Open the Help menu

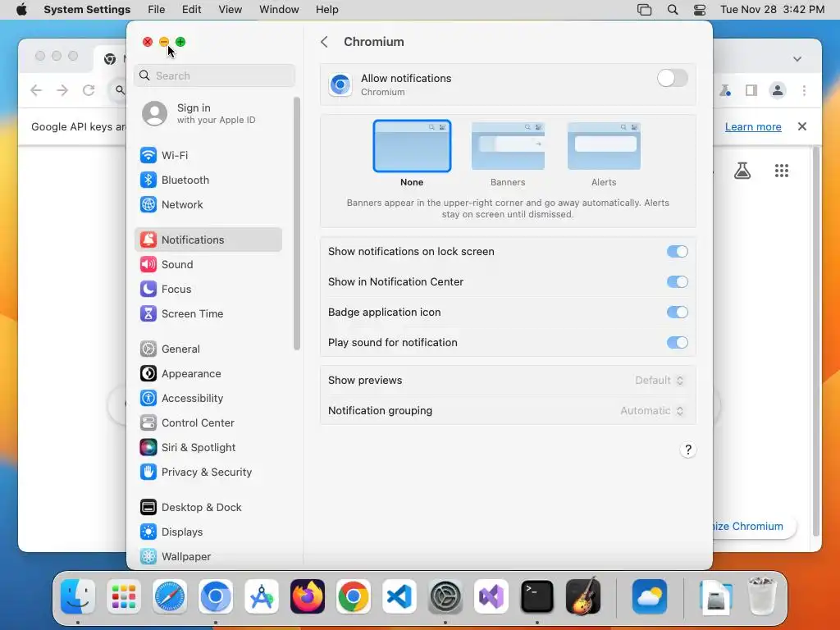click(326, 10)
